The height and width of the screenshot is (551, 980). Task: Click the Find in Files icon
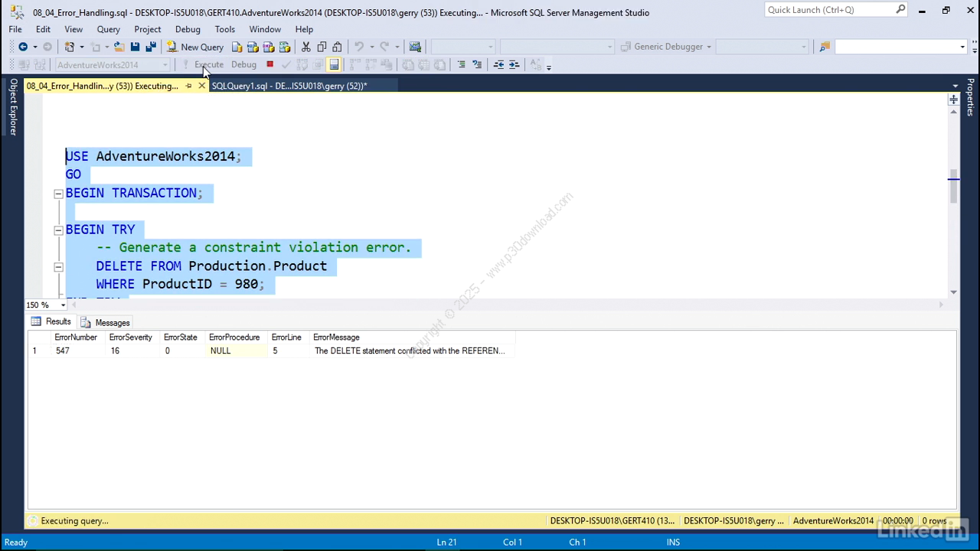pos(825,47)
